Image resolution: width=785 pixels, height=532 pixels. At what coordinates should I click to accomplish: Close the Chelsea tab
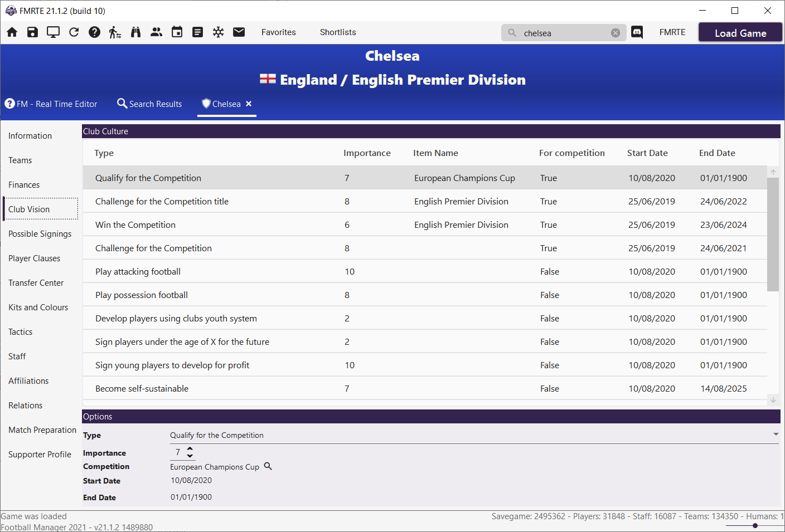pyautogui.click(x=249, y=104)
